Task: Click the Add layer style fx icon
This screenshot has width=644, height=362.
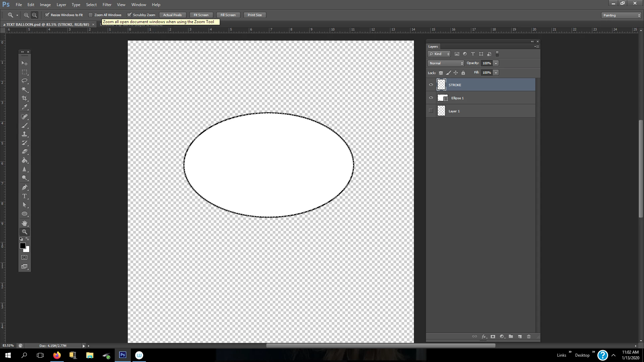Action: pos(484,337)
